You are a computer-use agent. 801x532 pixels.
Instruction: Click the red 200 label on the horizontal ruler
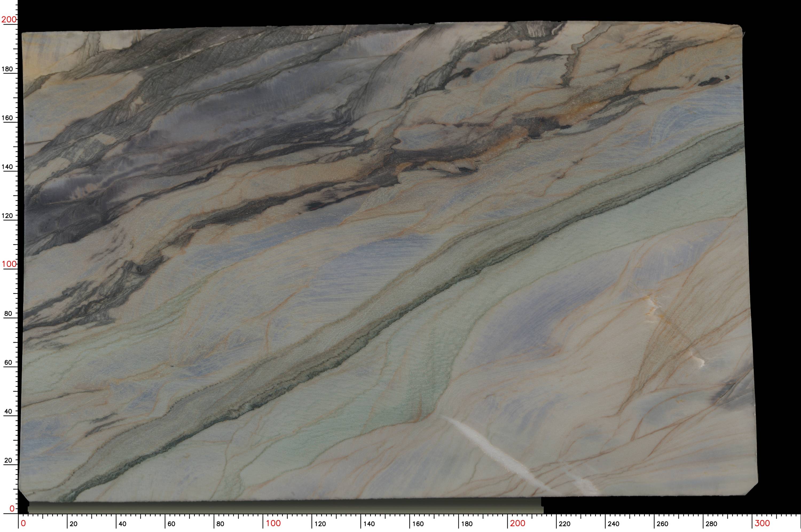pos(518,523)
